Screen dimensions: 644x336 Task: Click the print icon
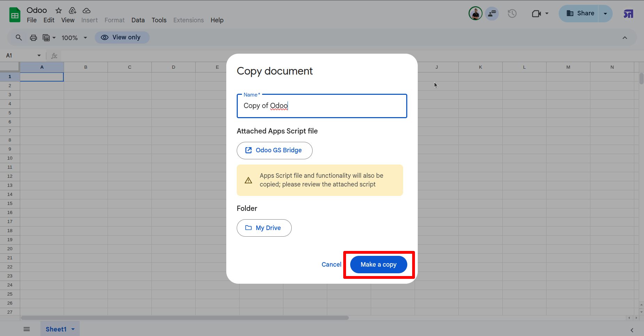click(x=33, y=38)
